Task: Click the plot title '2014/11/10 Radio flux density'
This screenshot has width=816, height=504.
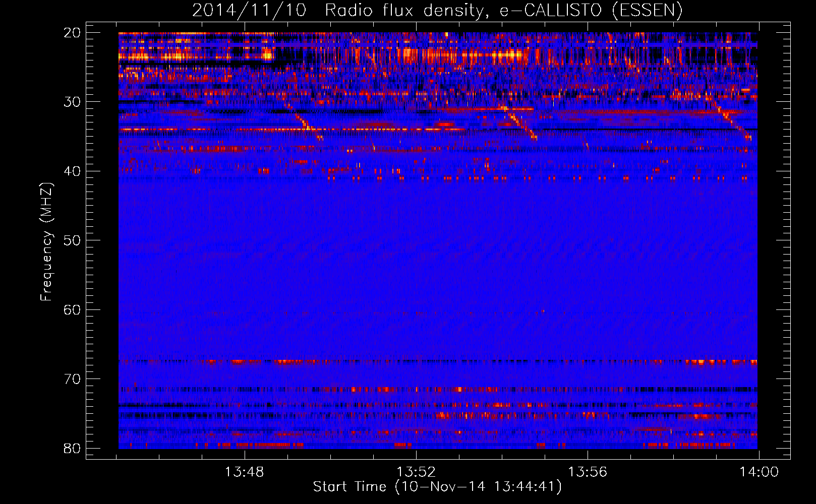Action: point(437,10)
